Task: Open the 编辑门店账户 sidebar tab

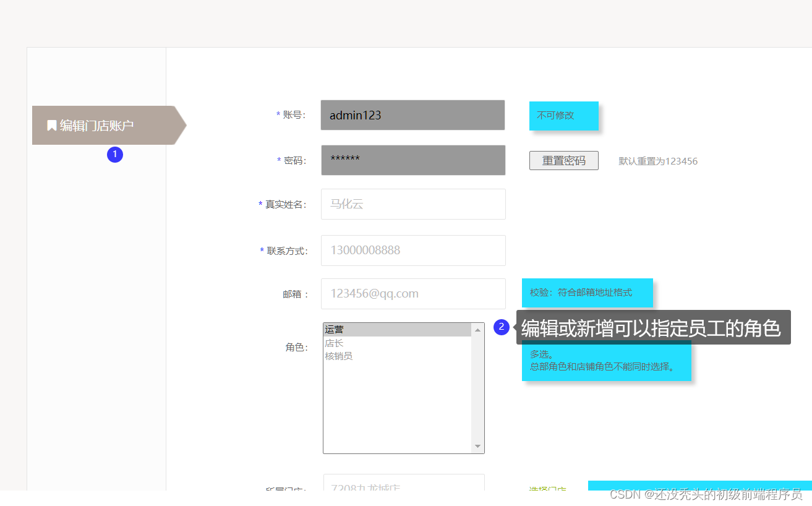Action: 109,125
